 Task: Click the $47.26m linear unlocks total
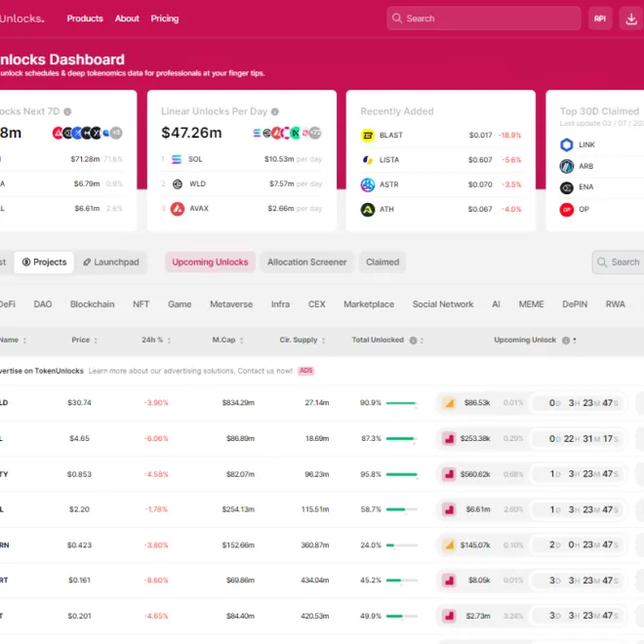pos(191,133)
